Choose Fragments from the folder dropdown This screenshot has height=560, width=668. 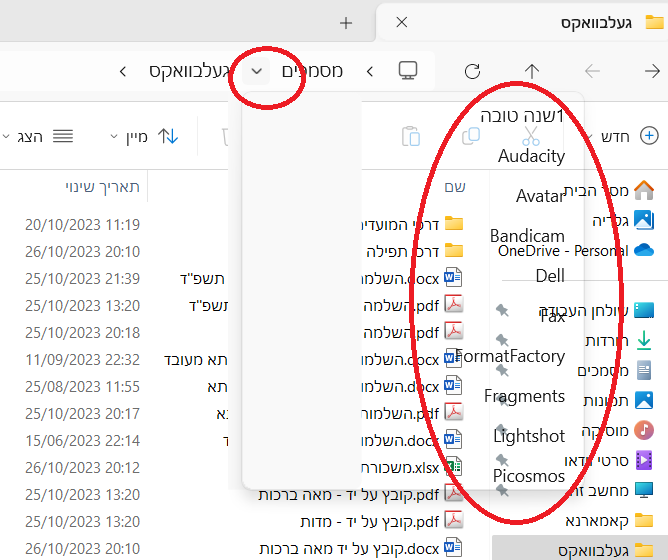(524, 396)
